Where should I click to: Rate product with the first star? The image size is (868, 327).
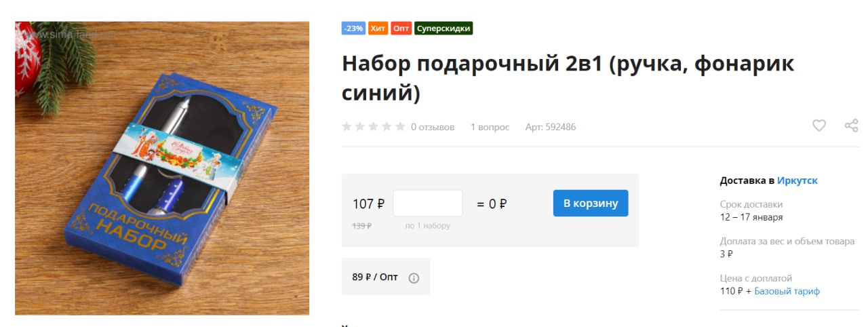pyautogui.click(x=347, y=127)
